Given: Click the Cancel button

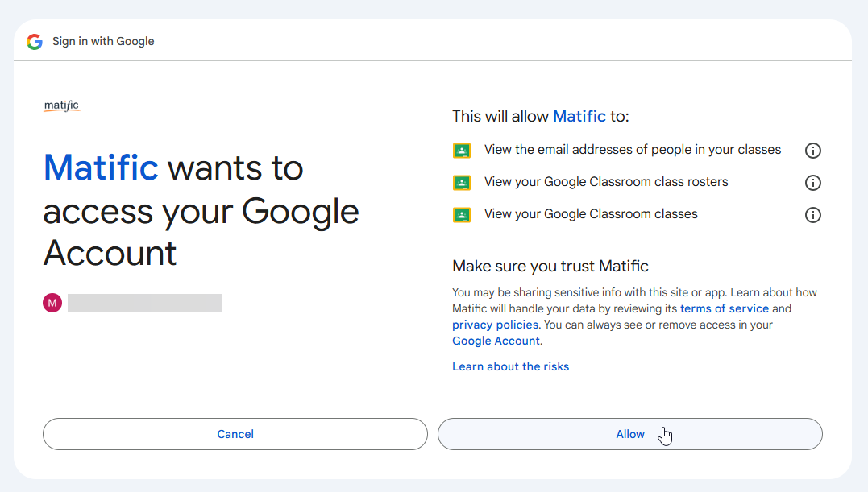Looking at the screenshot, I should pyautogui.click(x=235, y=434).
